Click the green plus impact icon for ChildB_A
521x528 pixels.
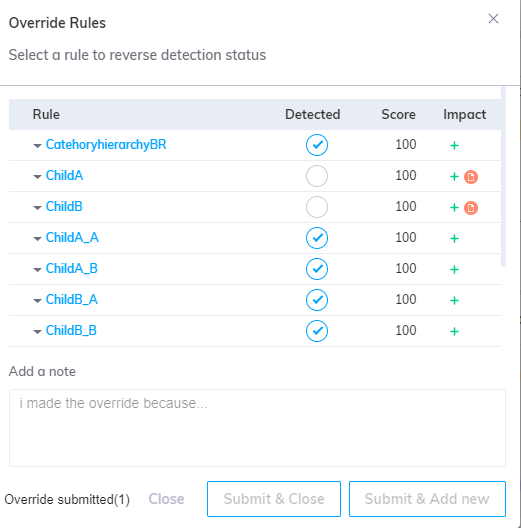[454, 300]
